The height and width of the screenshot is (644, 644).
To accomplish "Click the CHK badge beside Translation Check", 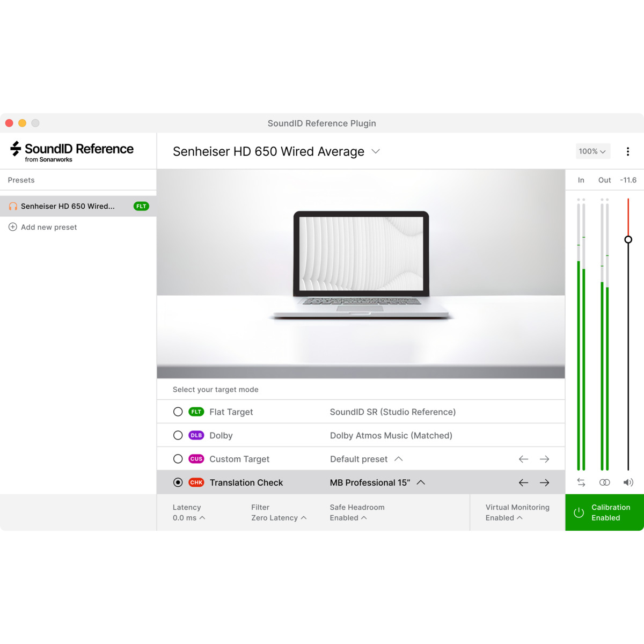I will tap(196, 482).
